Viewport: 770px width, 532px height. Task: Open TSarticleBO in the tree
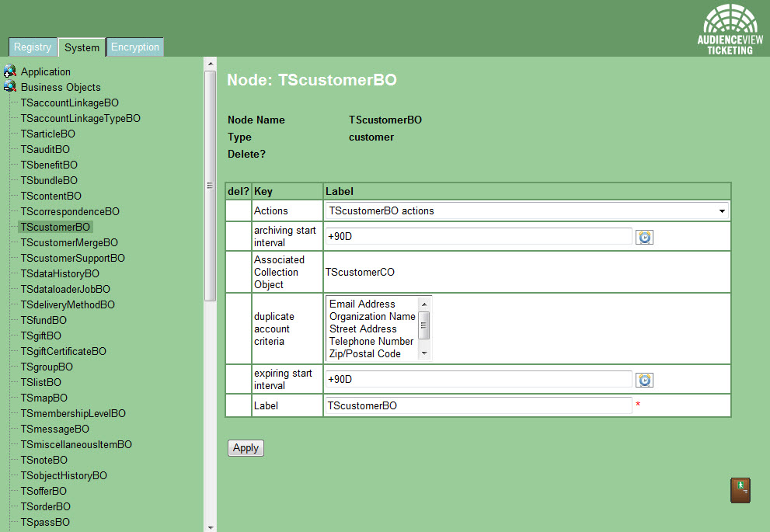tap(47, 134)
